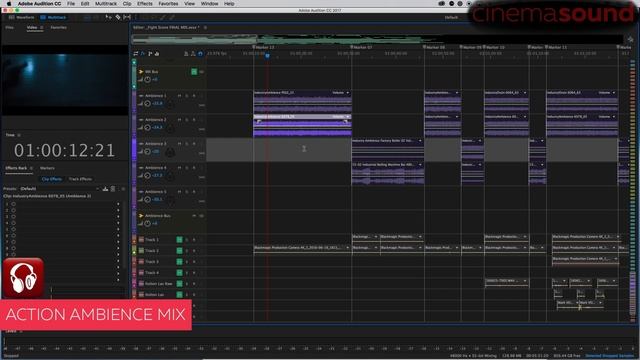Toggle power for effect slot 1
Viewport: 640px width, 360px height.
13,204
